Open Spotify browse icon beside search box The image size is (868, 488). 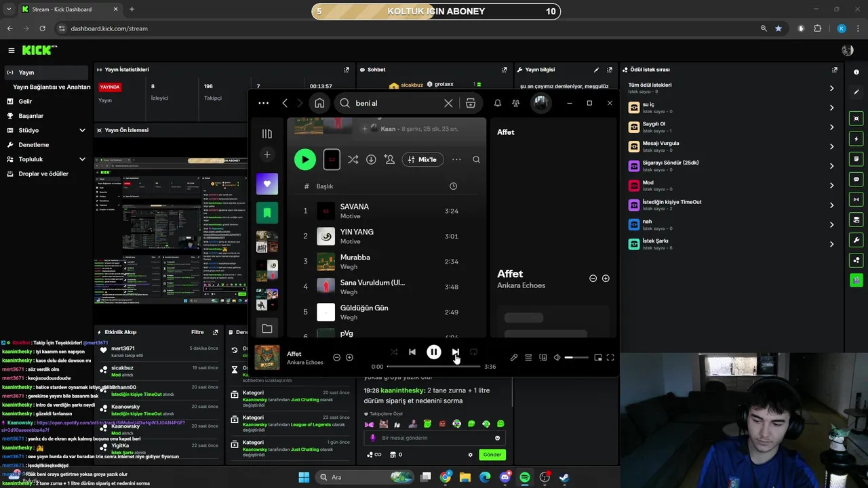point(471,103)
